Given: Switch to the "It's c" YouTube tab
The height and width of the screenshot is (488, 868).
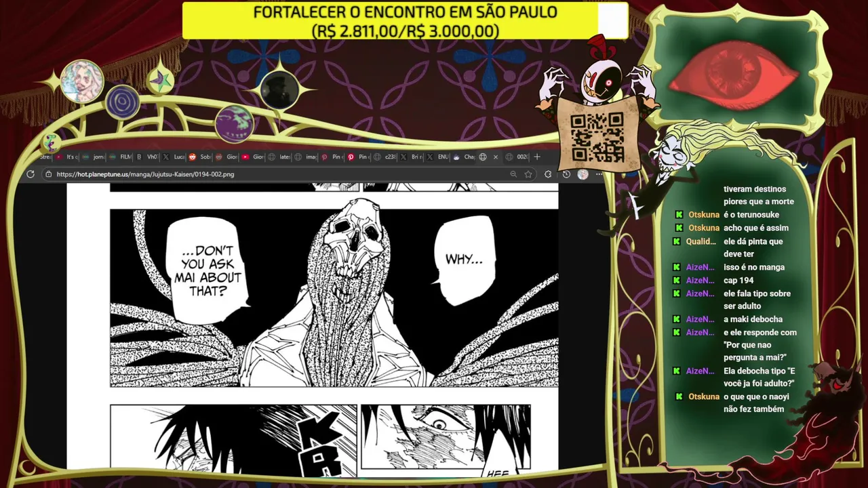Looking at the screenshot, I should tap(67, 157).
